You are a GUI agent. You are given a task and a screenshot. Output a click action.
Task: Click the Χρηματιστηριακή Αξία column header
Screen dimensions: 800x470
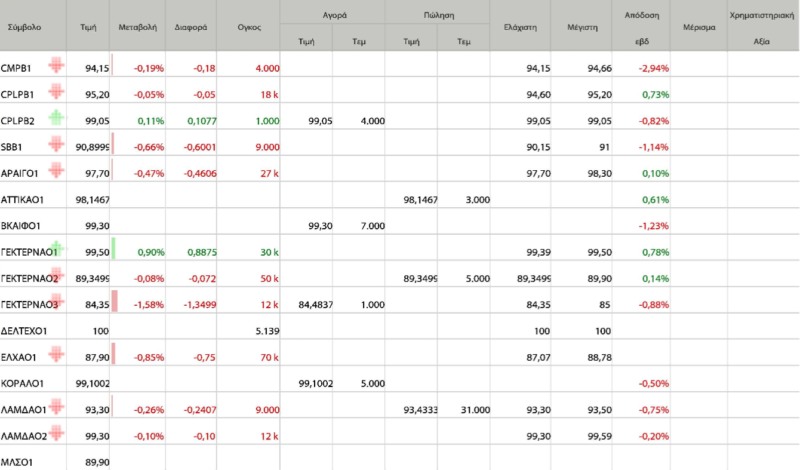tap(763, 28)
